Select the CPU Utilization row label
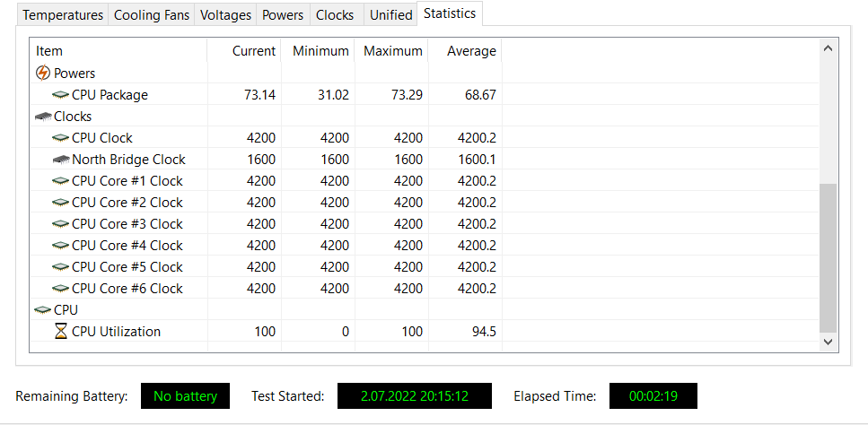 (117, 332)
